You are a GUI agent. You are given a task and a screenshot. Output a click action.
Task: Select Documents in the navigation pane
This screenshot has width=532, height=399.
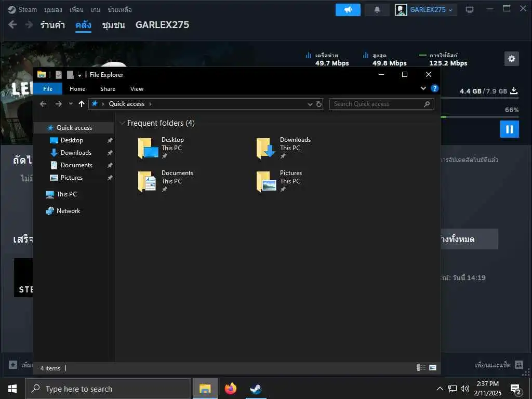pos(76,165)
